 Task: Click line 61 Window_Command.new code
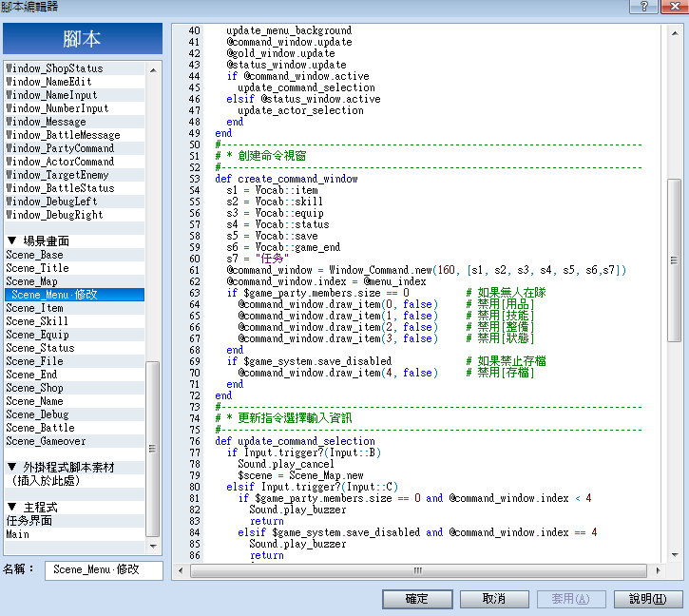tap(427, 270)
